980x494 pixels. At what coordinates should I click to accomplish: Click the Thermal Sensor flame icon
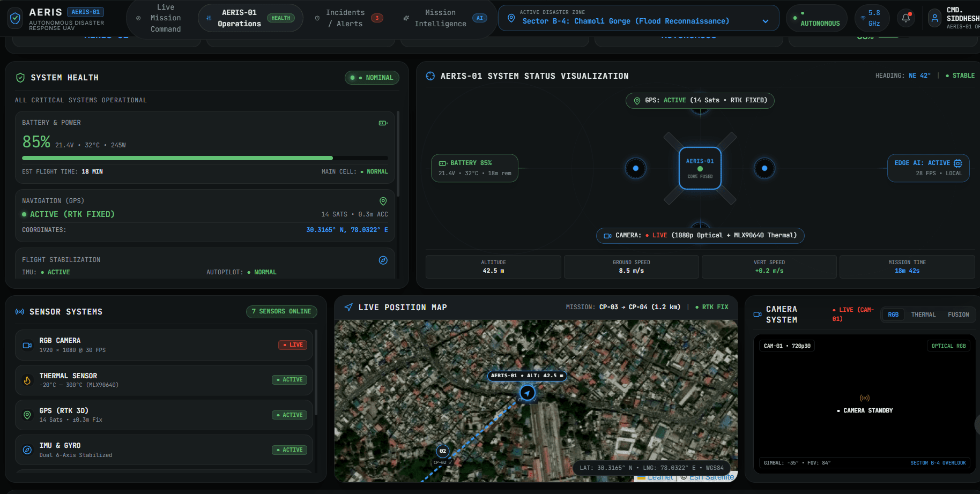(27, 380)
